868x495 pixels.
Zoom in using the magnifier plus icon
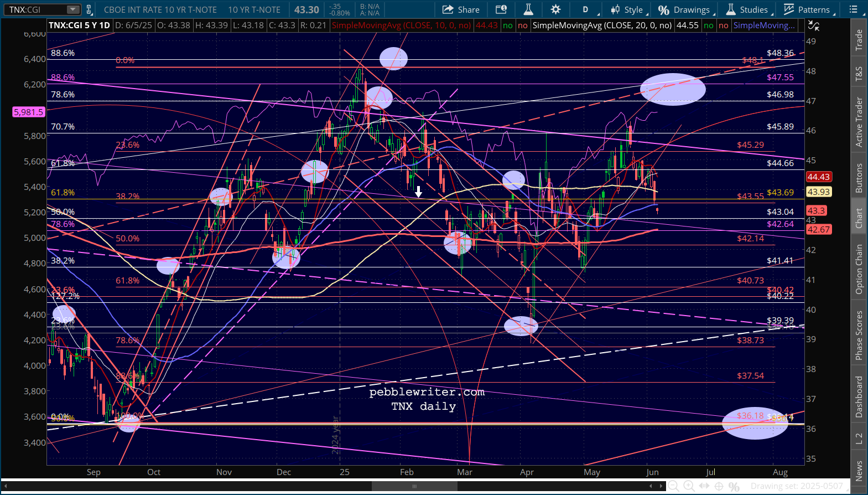(x=689, y=486)
